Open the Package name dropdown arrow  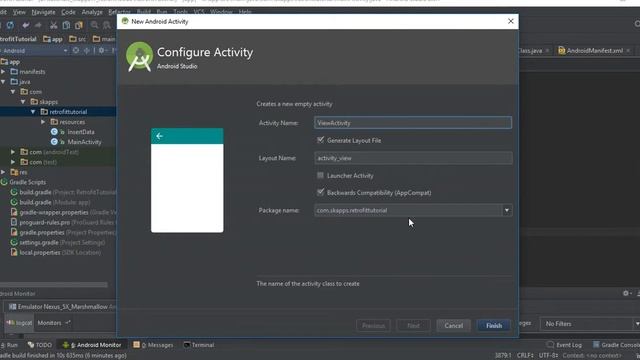coord(507,211)
